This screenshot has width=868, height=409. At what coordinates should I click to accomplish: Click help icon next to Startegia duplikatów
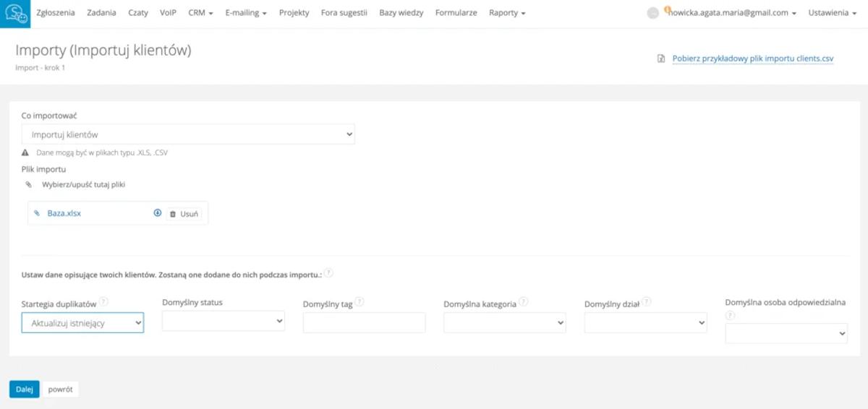(x=104, y=301)
